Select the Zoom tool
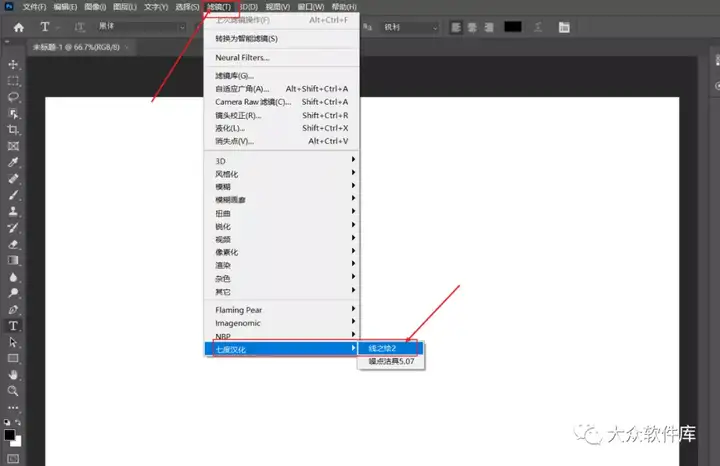 (13, 391)
